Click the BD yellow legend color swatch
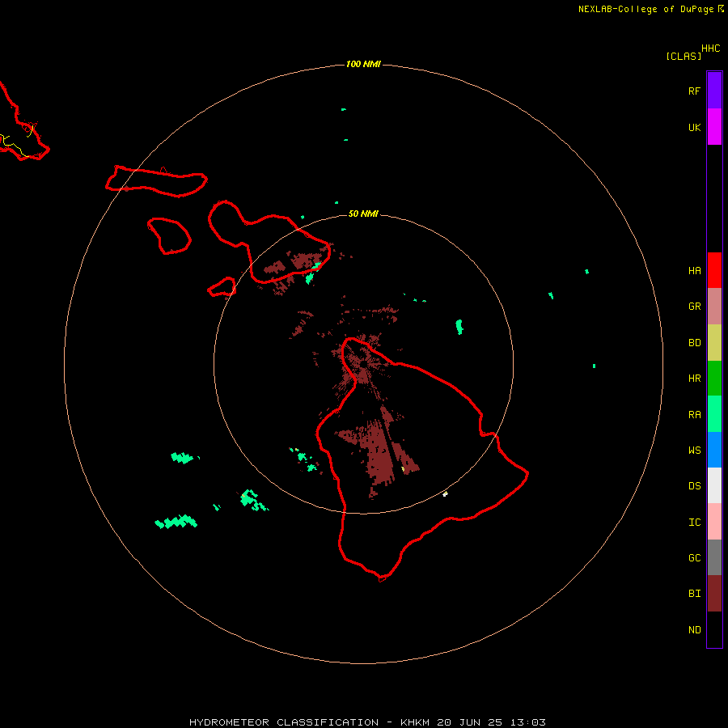 (x=714, y=343)
